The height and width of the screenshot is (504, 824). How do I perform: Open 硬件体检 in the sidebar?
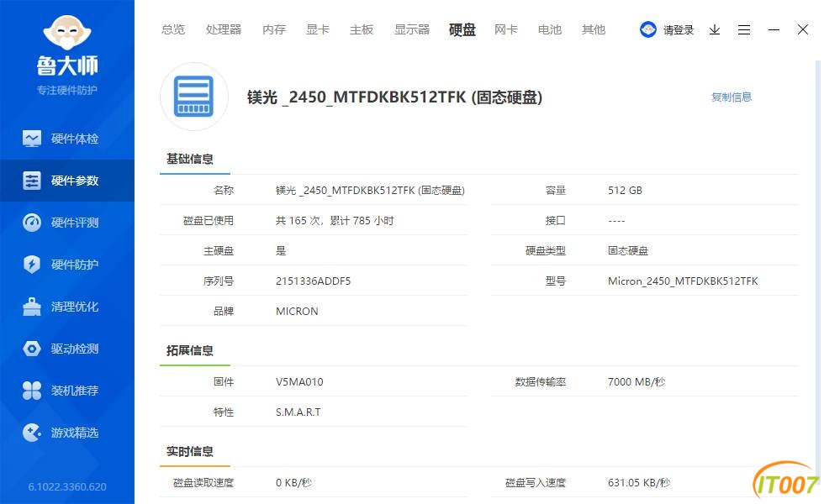tap(67, 139)
